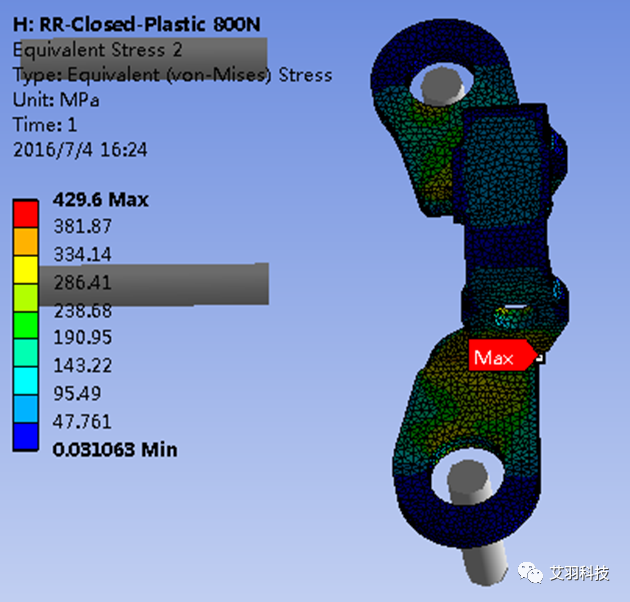Click the 429.6 Max legend value
Screen dimensions: 630x602
click(x=100, y=200)
